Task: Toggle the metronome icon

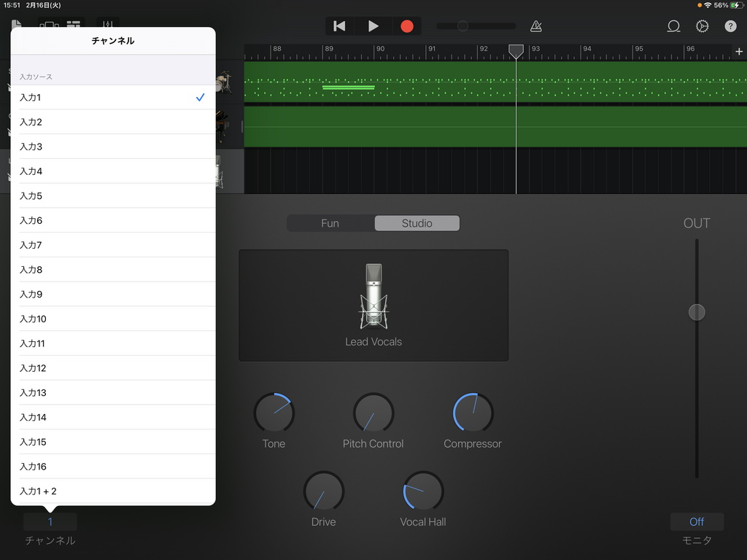Action: click(536, 26)
